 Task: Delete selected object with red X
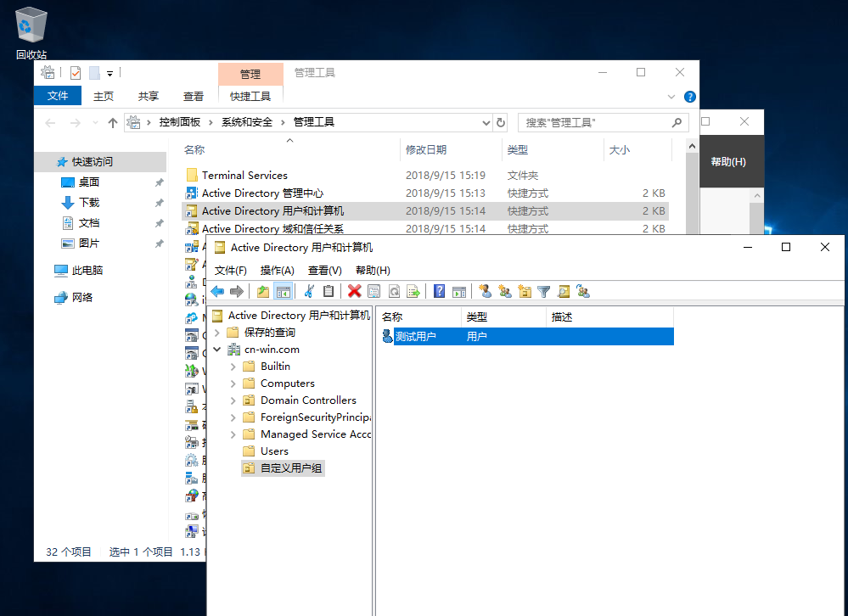pos(354,292)
